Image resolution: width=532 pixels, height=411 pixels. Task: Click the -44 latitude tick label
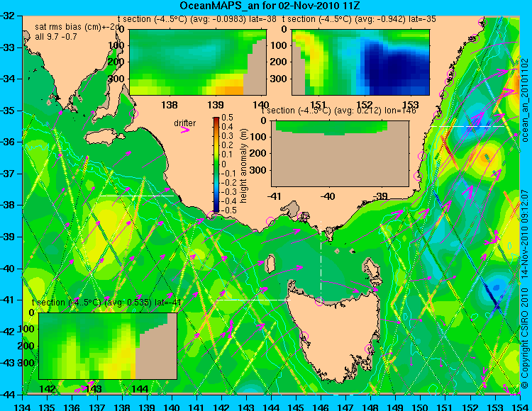8,395
